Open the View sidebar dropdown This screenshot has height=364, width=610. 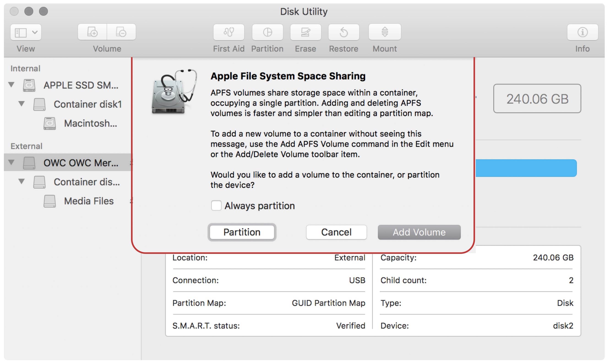pos(26,32)
